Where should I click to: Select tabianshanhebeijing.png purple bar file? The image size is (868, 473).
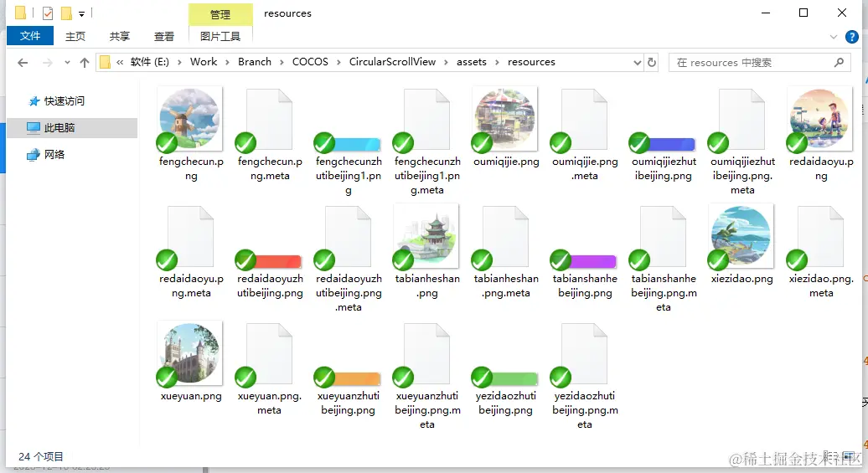pyautogui.click(x=584, y=261)
